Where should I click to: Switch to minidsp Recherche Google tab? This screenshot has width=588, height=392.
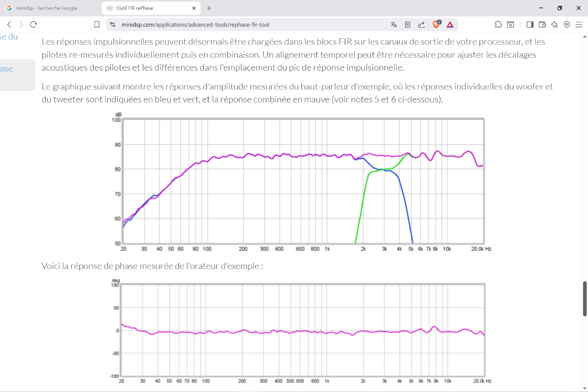[x=46, y=8]
